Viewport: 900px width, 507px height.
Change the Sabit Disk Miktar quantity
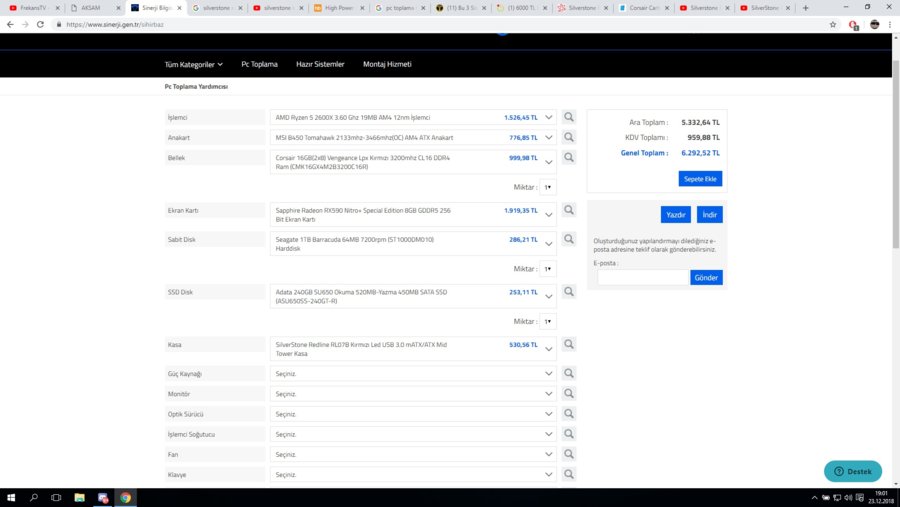click(x=548, y=269)
